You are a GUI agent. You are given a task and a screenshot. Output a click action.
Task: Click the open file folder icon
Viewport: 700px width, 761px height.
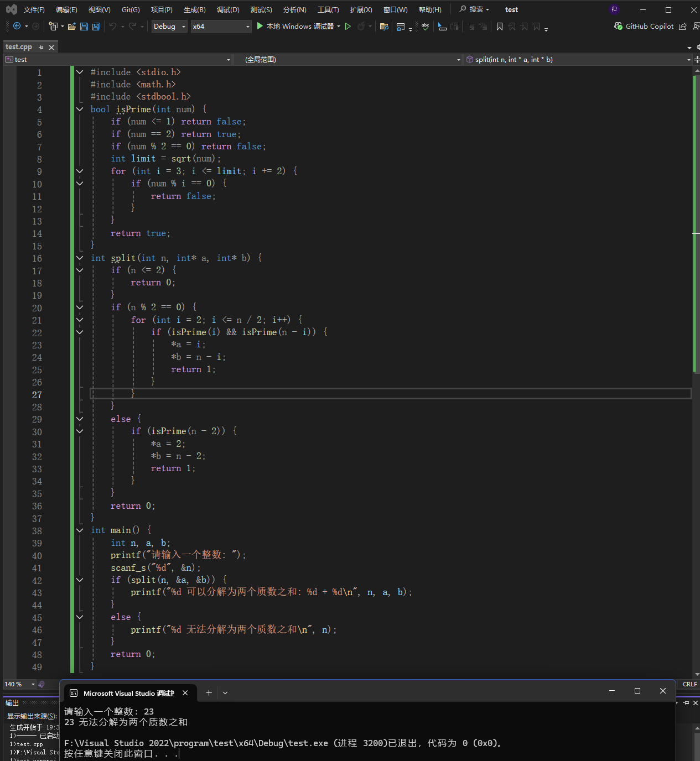click(72, 26)
